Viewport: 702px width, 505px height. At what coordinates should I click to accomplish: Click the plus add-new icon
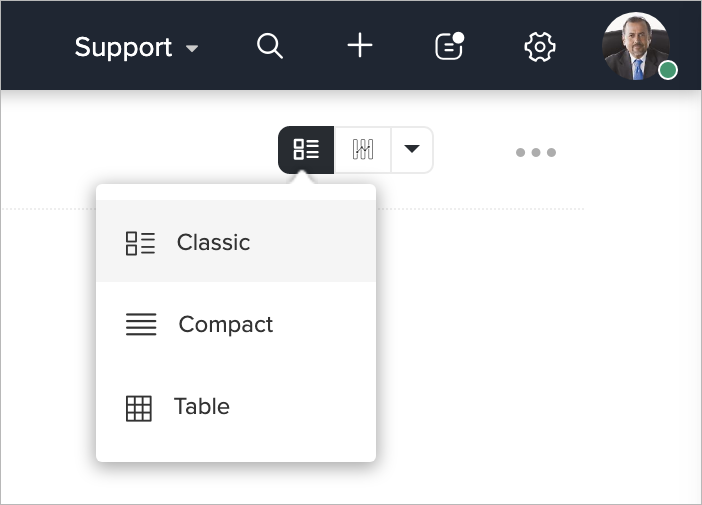tap(360, 46)
